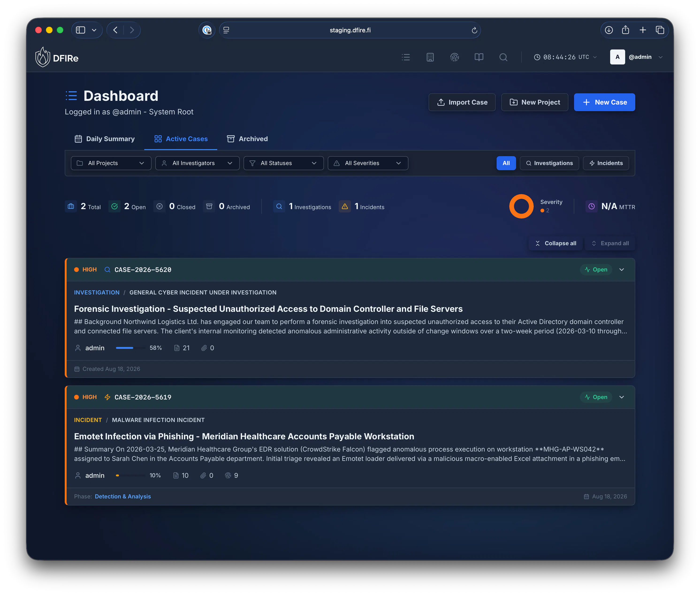Image resolution: width=700 pixels, height=595 pixels.
Task: Click the 10% progress bar on CASE-2026-5619
Action: [131, 475]
